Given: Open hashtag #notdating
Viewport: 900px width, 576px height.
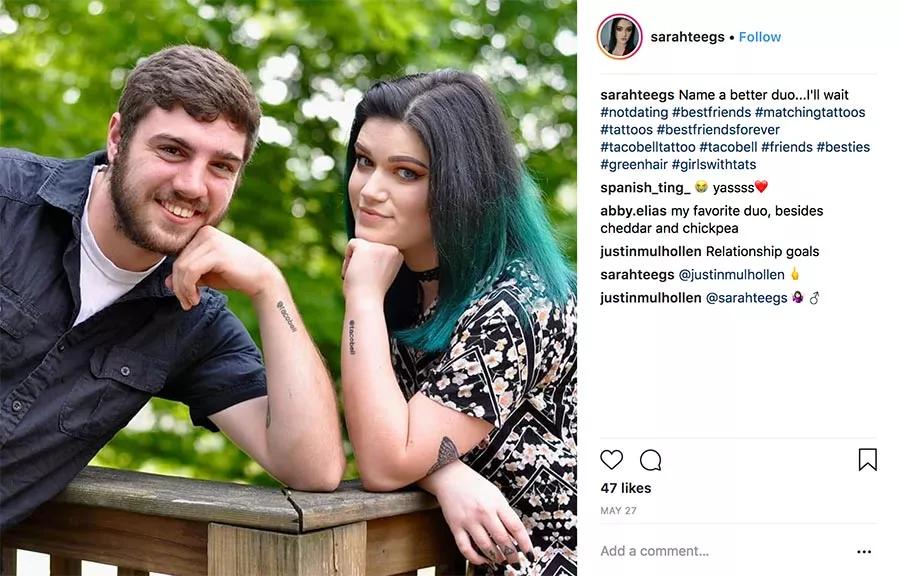Looking at the screenshot, I should click(634, 112).
